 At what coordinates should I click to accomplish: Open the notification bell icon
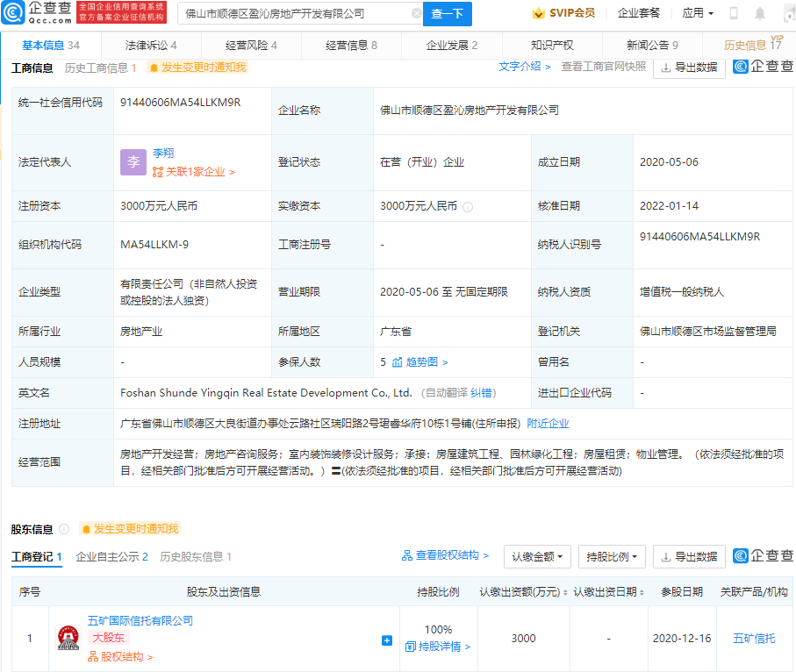pyautogui.click(x=759, y=14)
